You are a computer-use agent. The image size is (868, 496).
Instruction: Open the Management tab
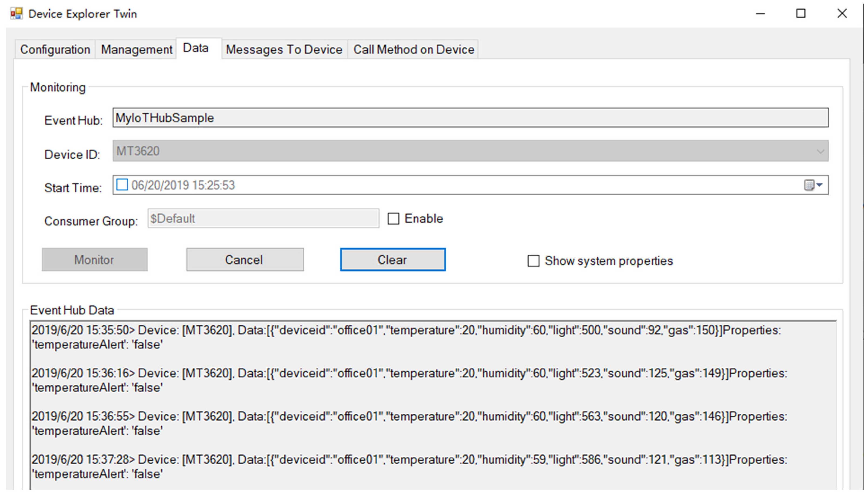coord(136,50)
